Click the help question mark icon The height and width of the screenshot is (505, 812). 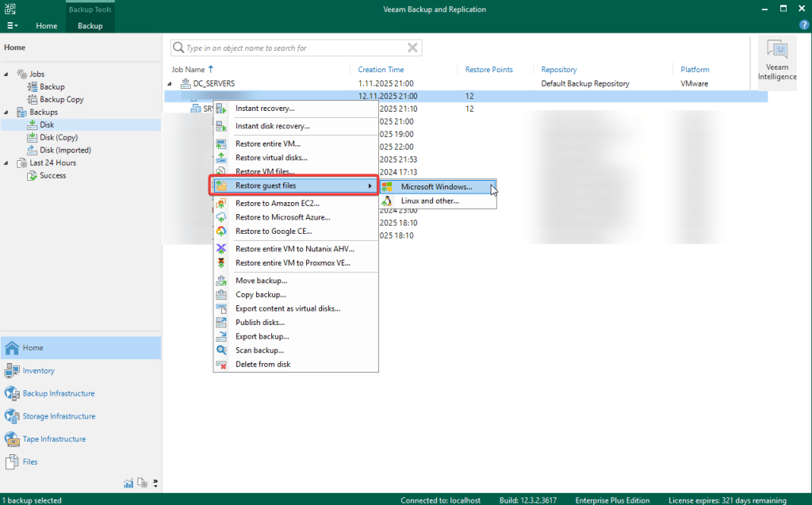[x=804, y=25]
